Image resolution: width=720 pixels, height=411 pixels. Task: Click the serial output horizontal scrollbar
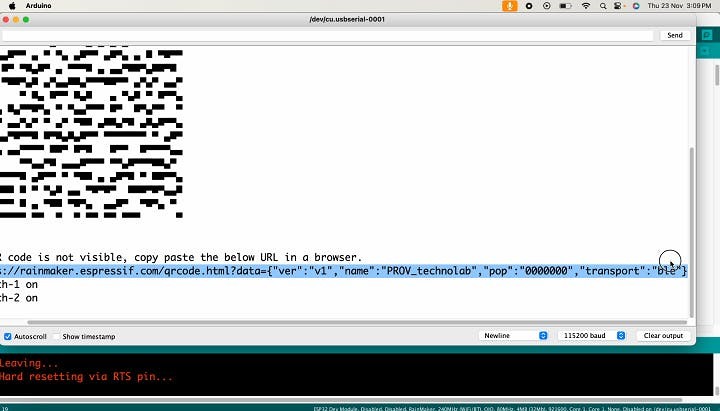pyautogui.click(x=357, y=322)
